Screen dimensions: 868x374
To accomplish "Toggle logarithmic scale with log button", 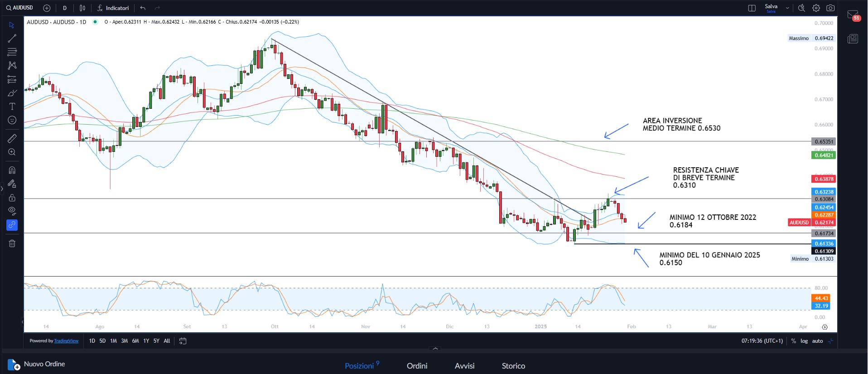I will tap(804, 341).
